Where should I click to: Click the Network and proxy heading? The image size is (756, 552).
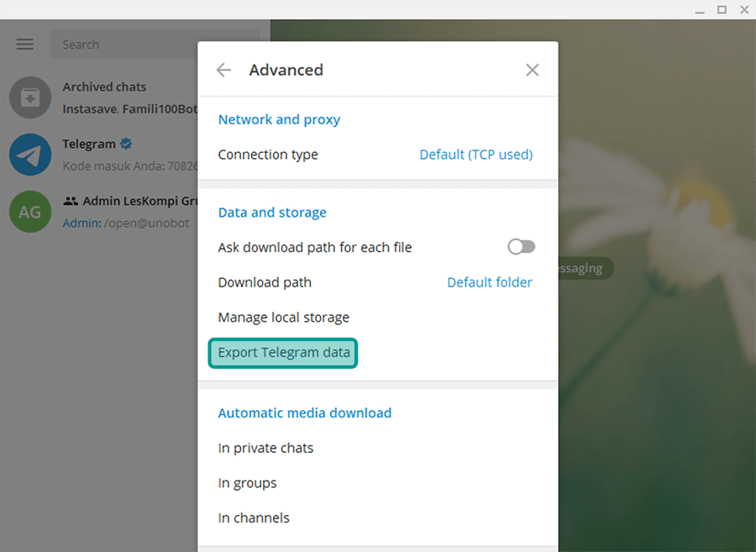click(x=279, y=119)
